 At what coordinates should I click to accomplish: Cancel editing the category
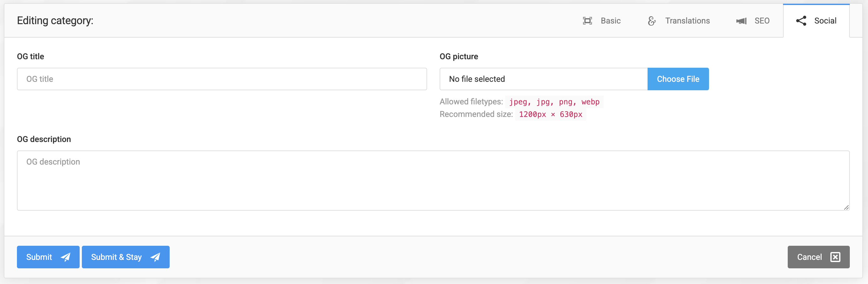coord(809,257)
